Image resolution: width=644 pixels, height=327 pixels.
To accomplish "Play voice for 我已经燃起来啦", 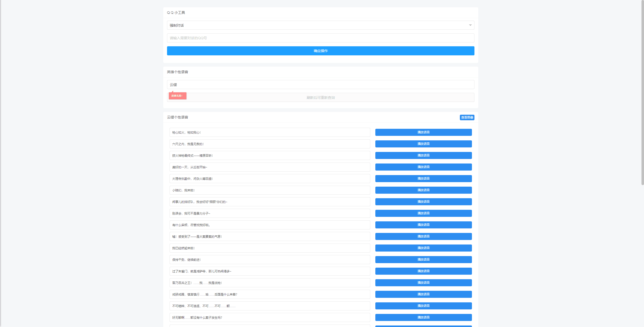I will pos(423,248).
